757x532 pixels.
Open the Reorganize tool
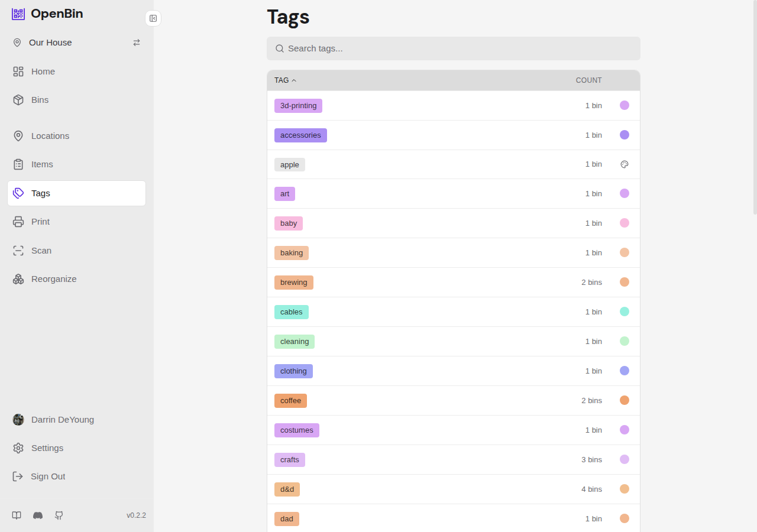54,279
